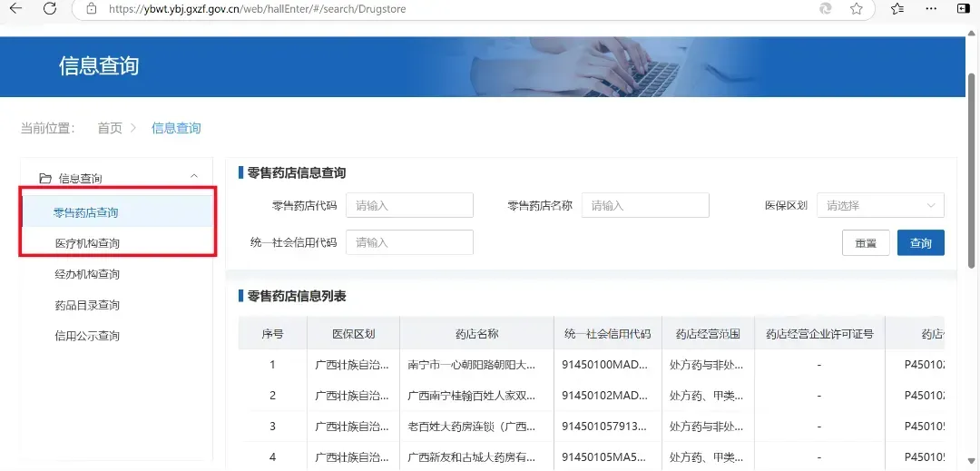Click the browser back arrow
Screen dimensions: 980x471
pos(15,8)
